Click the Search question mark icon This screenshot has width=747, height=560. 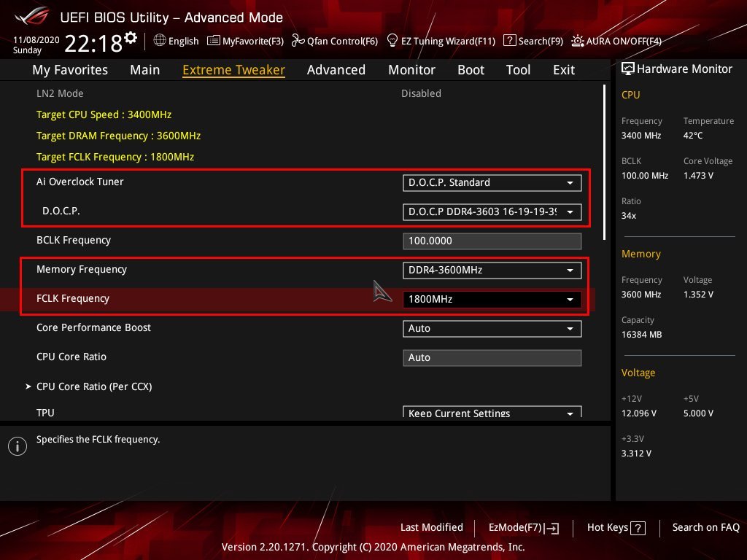click(x=509, y=41)
